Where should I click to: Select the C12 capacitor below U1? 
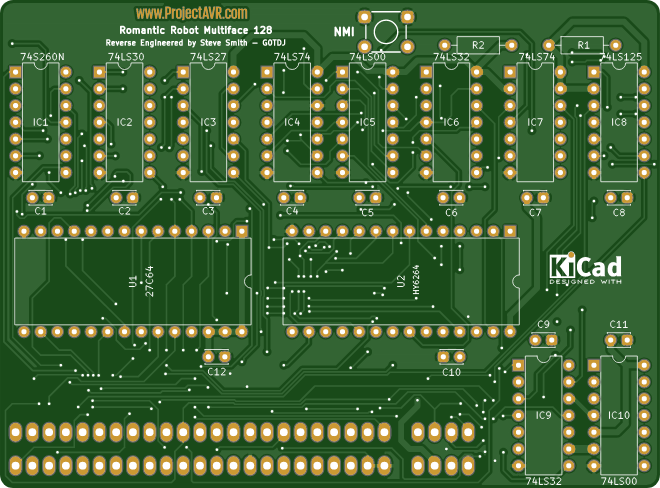[x=216, y=356]
